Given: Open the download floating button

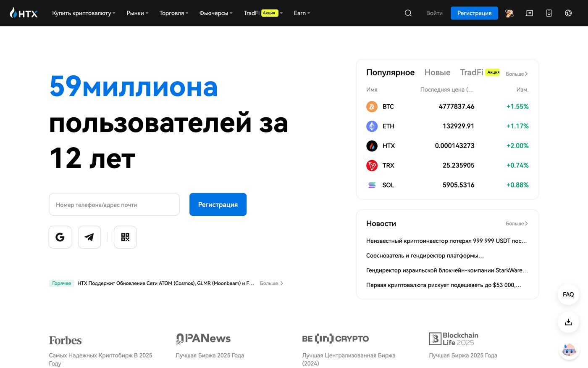Looking at the screenshot, I should (x=568, y=322).
